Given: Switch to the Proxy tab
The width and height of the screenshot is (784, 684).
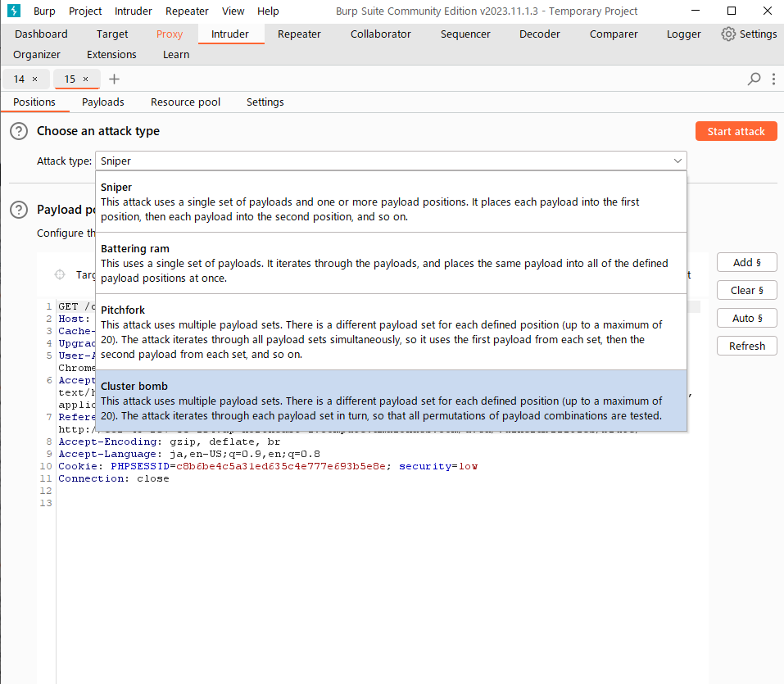Looking at the screenshot, I should coord(170,34).
